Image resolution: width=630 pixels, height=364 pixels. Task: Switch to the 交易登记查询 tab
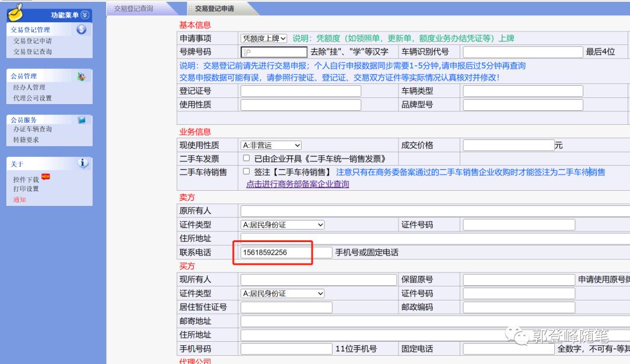point(133,8)
